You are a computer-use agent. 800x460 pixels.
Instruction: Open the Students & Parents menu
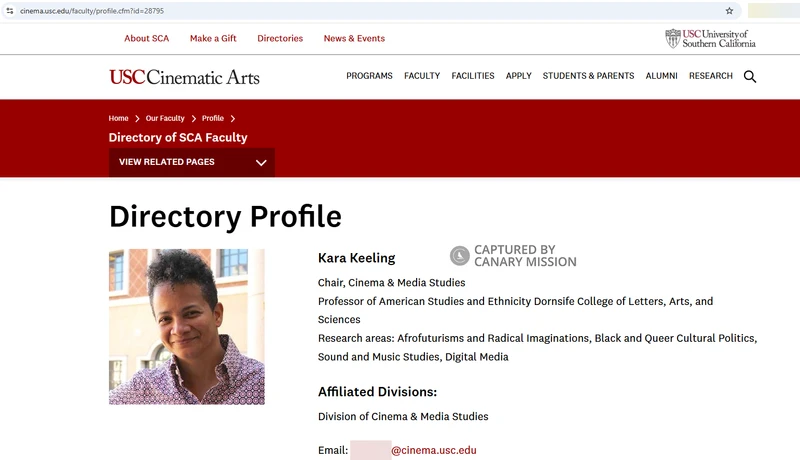[588, 76]
